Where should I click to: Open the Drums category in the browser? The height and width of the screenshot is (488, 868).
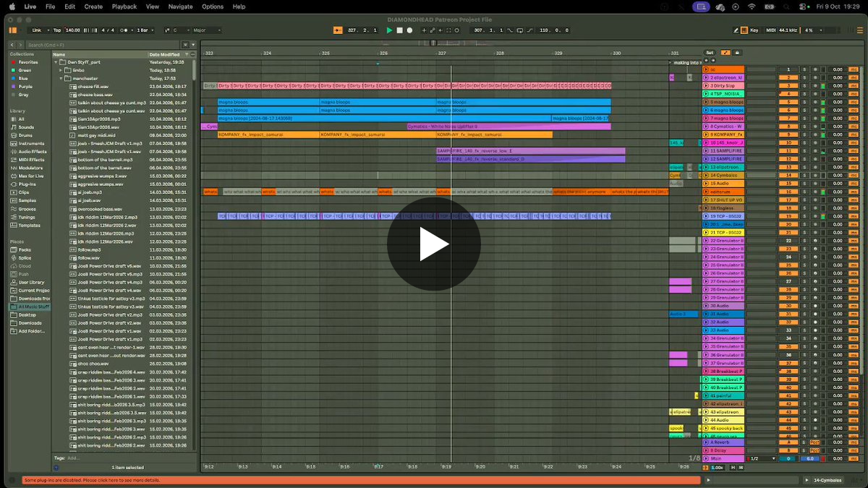pyautogui.click(x=25, y=135)
